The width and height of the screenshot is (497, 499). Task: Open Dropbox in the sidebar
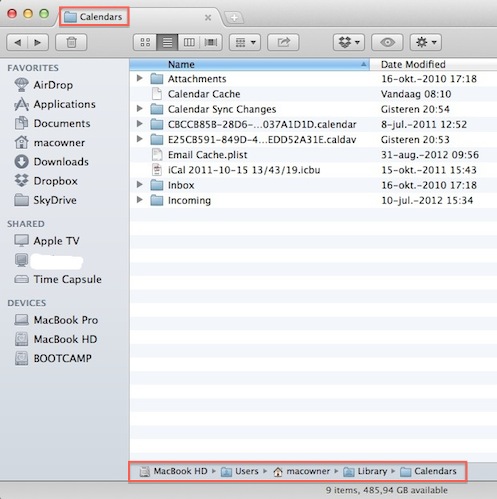(46, 181)
